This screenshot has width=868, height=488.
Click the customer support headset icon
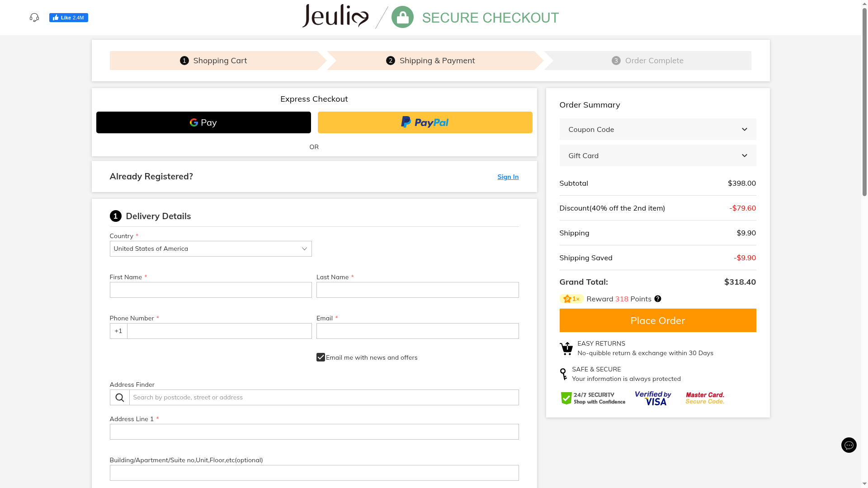click(34, 18)
